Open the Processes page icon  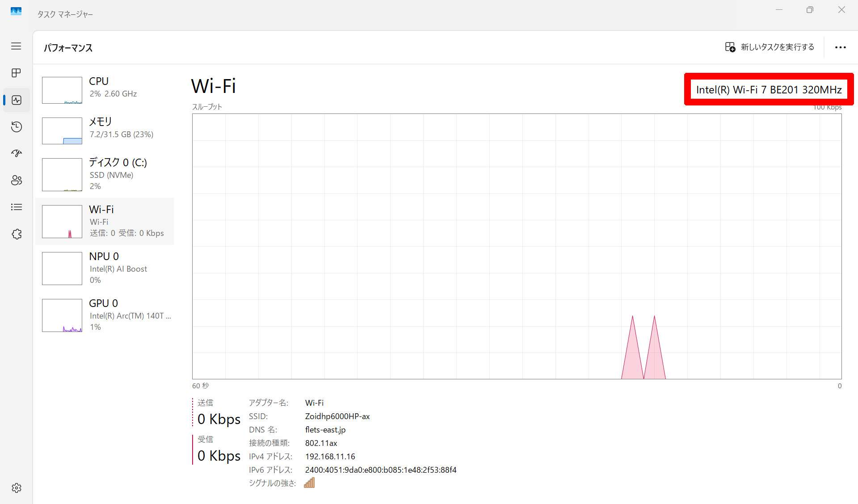(16, 73)
